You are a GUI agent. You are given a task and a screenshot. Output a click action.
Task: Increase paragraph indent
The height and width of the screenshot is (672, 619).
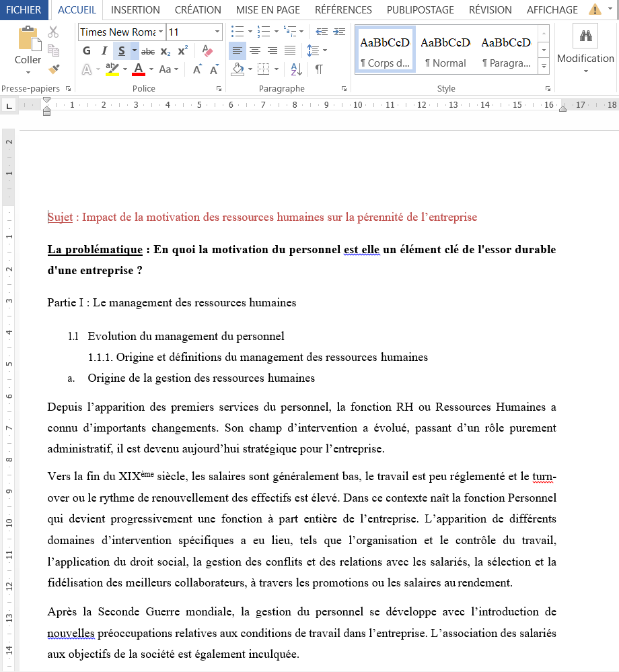click(x=339, y=32)
